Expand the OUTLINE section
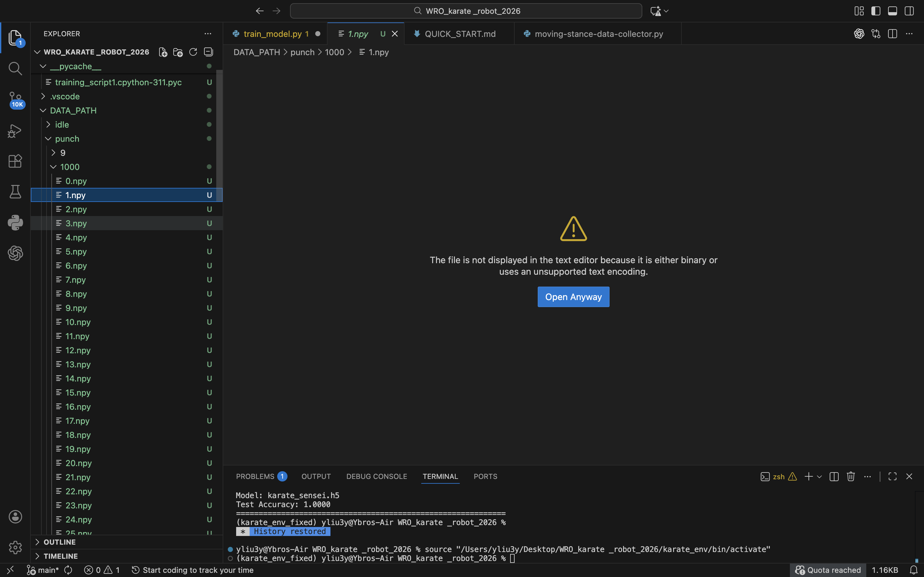Image resolution: width=924 pixels, height=577 pixels. tap(60, 542)
